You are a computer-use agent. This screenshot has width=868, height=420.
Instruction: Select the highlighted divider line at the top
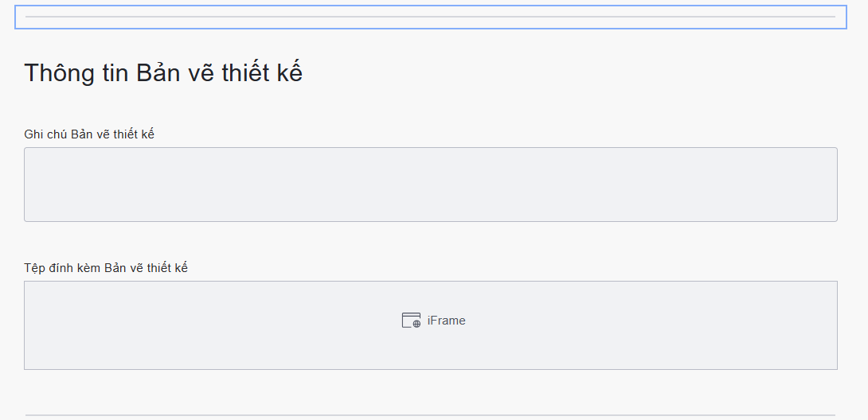pyautogui.click(x=430, y=17)
